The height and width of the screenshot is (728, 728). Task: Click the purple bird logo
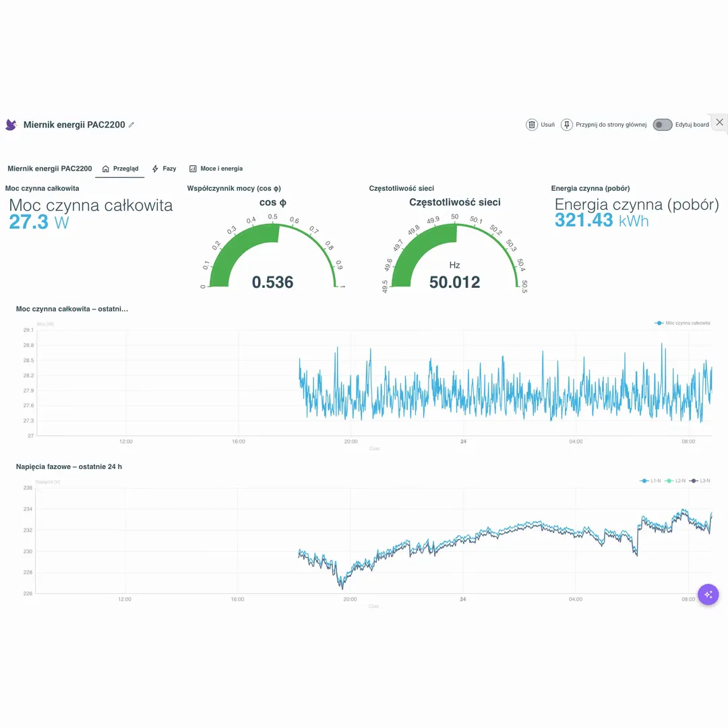(11, 125)
